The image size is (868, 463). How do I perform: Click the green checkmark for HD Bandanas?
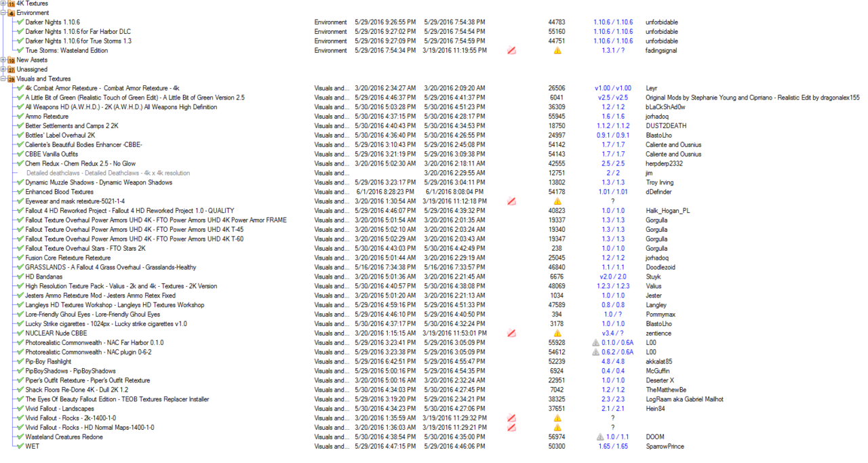pyautogui.click(x=20, y=277)
